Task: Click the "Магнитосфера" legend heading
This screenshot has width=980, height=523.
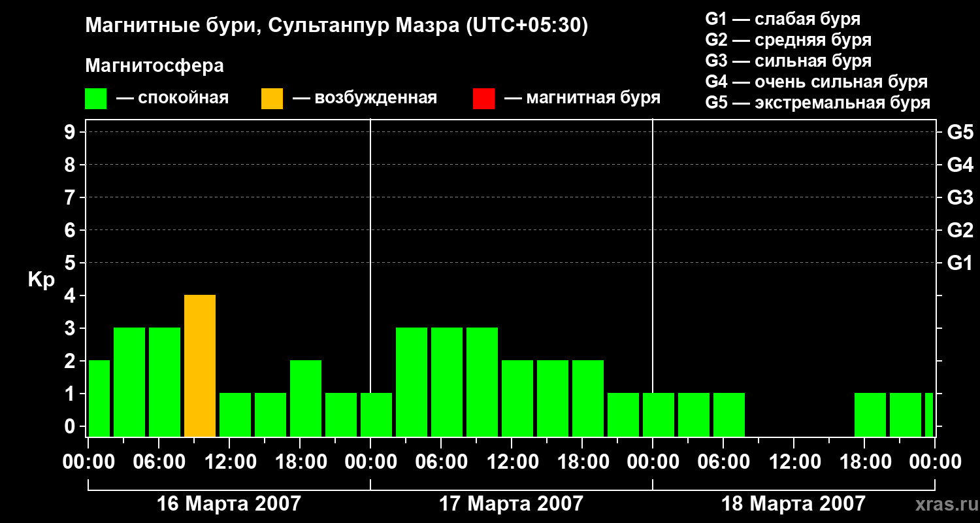Action: 155,66
